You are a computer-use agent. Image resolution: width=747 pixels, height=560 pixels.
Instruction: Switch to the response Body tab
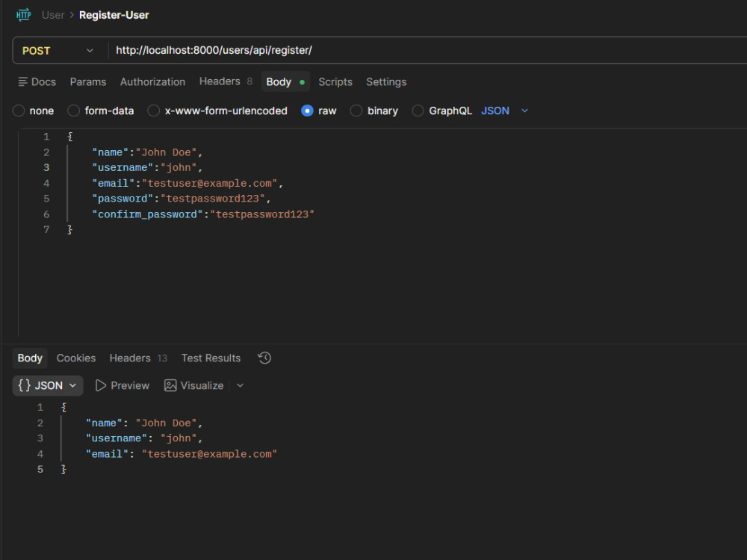[x=30, y=358]
